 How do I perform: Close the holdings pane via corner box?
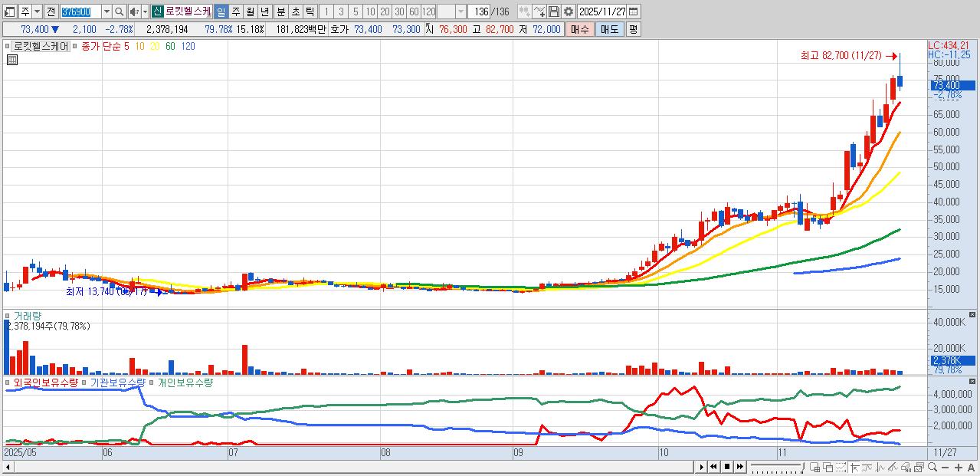pos(973,381)
